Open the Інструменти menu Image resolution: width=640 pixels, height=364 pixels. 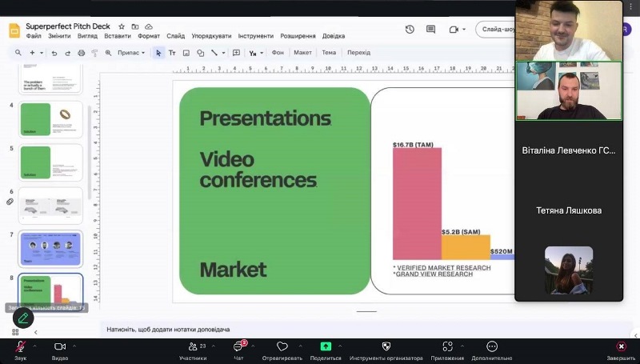(x=255, y=36)
